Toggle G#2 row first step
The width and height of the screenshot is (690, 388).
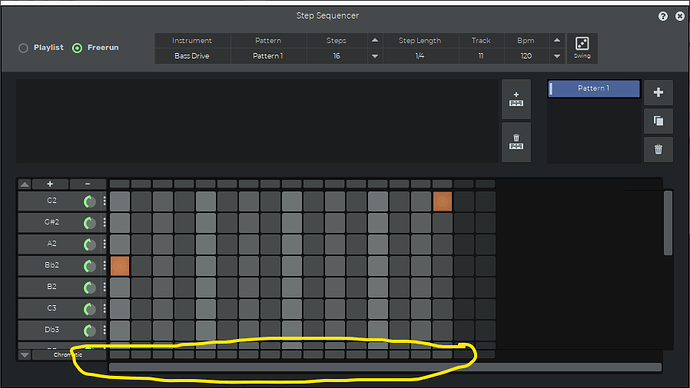[x=120, y=223]
